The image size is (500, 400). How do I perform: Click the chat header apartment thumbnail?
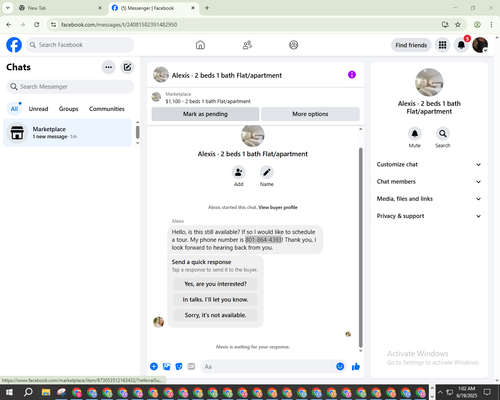(161, 75)
